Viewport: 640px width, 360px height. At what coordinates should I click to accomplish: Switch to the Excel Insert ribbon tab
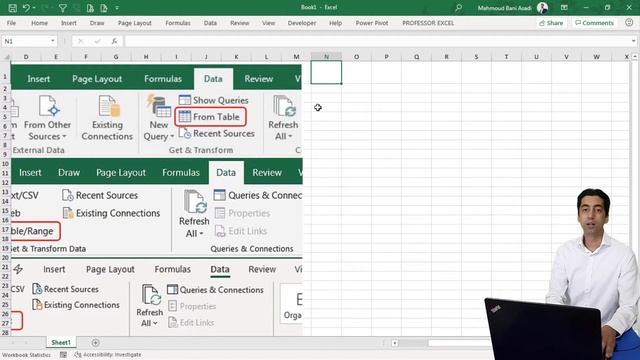tap(69, 23)
